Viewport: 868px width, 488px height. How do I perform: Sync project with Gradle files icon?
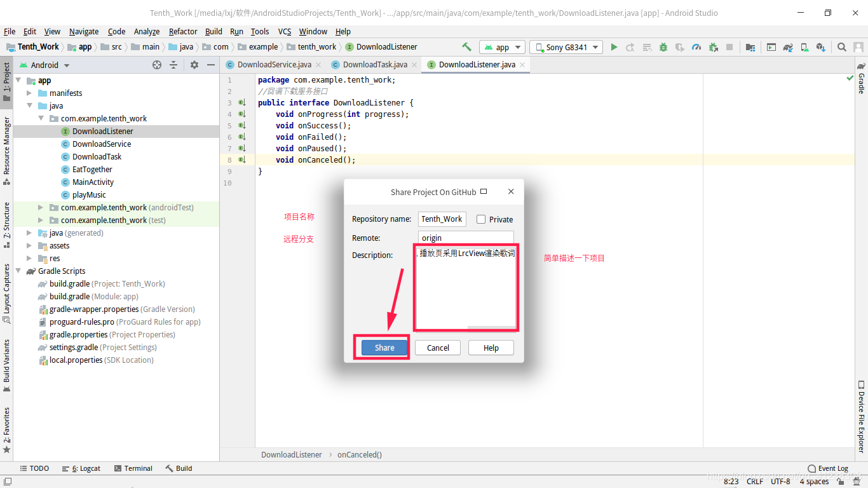pyautogui.click(x=788, y=47)
